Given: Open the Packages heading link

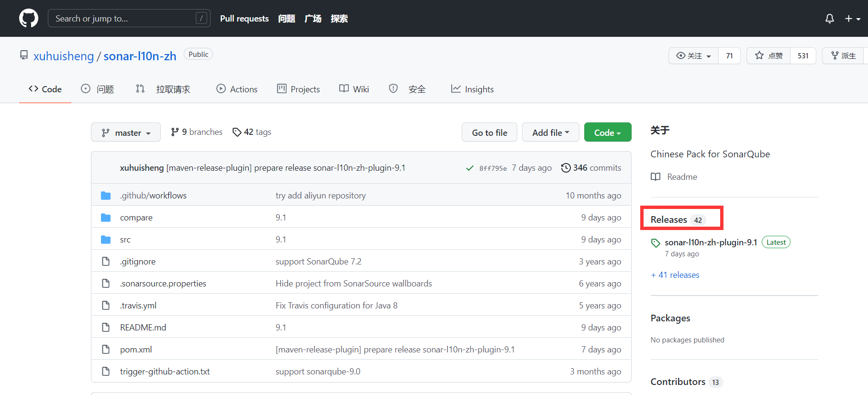Looking at the screenshot, I should [x=670, y=318].
